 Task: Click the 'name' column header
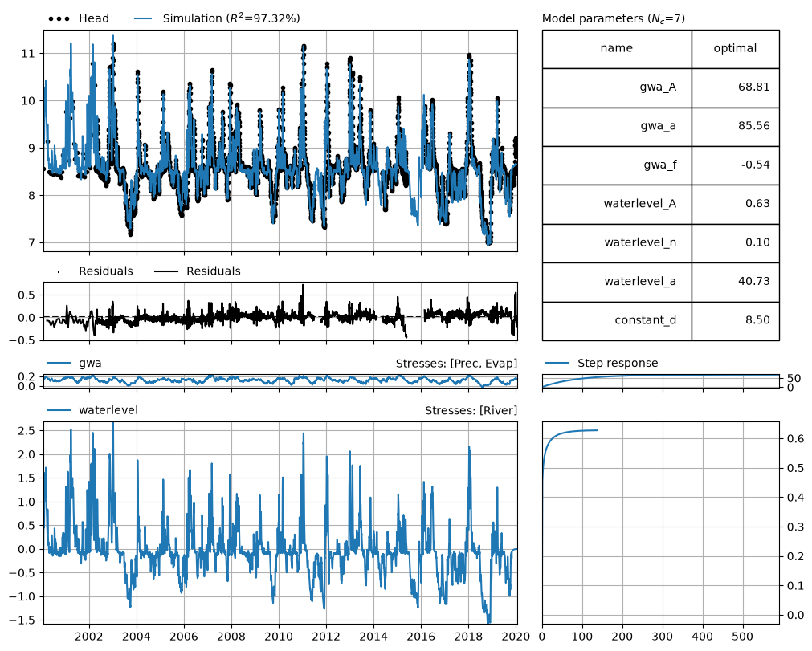pos(617,49)
